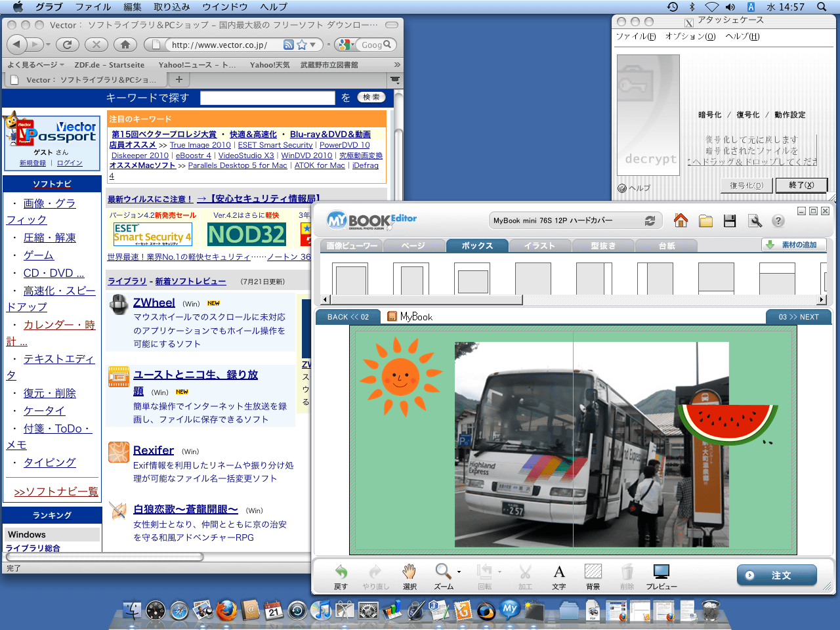840x630 pixels.
Task: Open the 背景 background tool
Action: coord(593,577)
